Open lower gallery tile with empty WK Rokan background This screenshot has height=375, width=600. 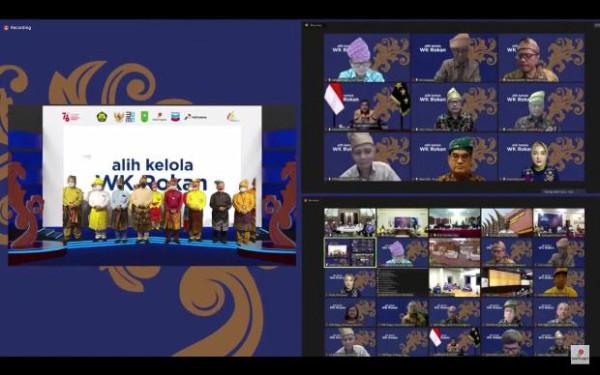pos(402,342)
